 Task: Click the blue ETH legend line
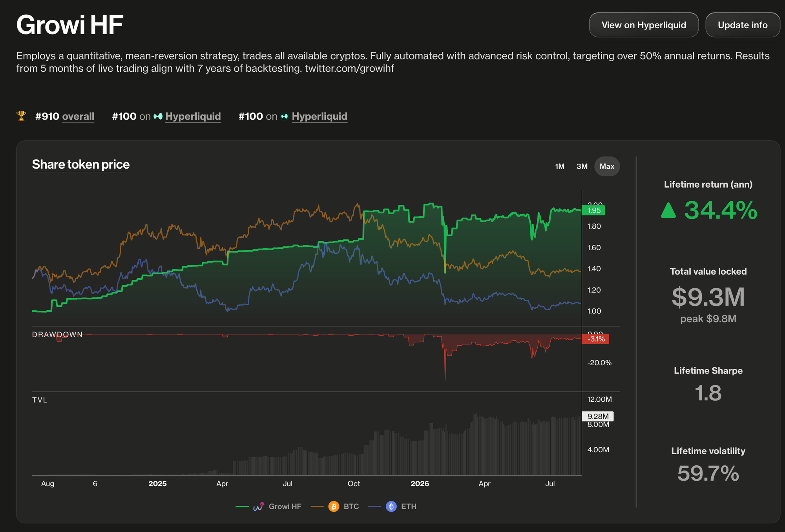point(375,506)
